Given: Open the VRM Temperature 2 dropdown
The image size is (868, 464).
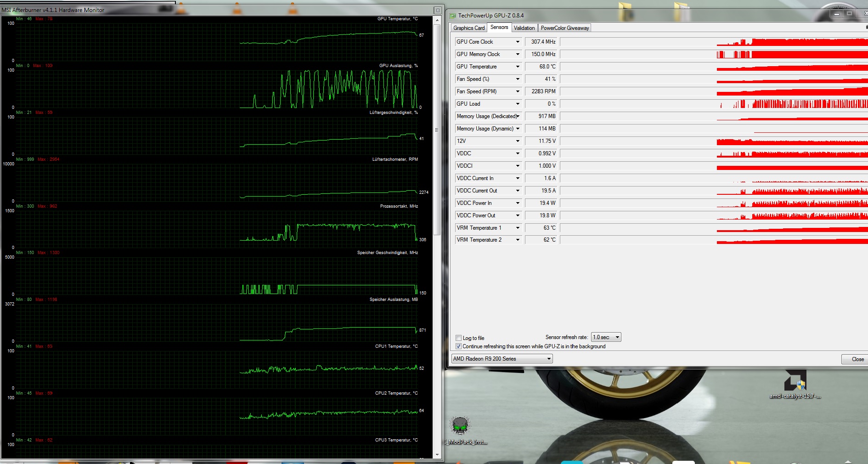Looking at the screenshot, I should pyautogui.click(x=518, y=240).
